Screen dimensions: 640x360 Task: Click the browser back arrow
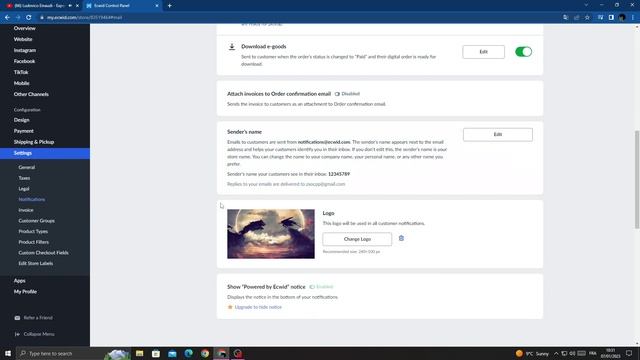(7, 18)
